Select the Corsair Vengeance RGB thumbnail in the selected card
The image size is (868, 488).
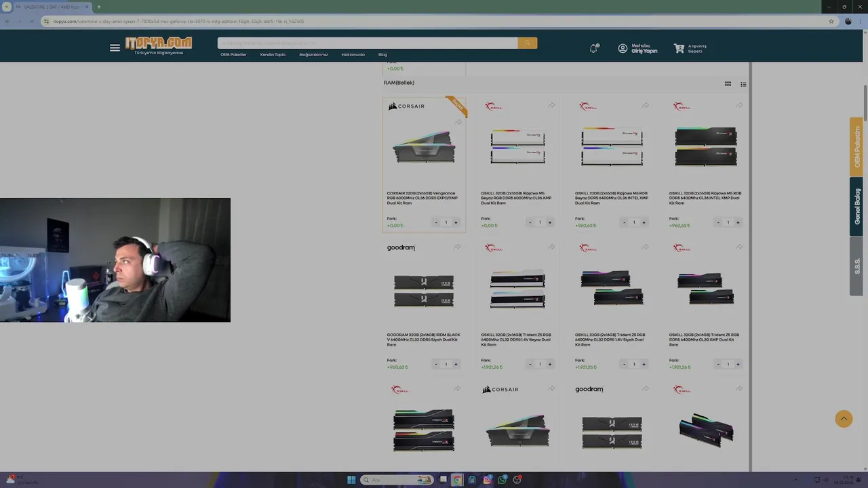click(424, 148)
